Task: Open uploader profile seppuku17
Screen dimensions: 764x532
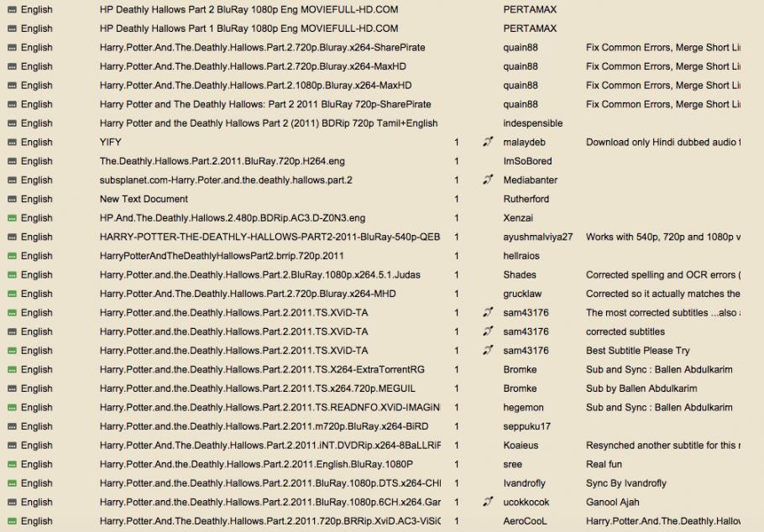Action: (x=526, y=426)
